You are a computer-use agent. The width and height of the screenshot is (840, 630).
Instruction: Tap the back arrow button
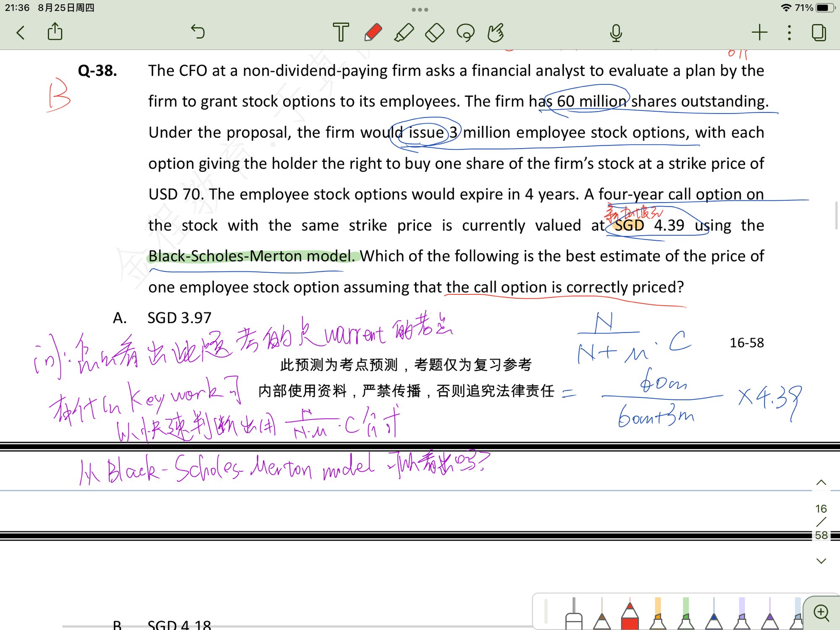click(20, 32)
